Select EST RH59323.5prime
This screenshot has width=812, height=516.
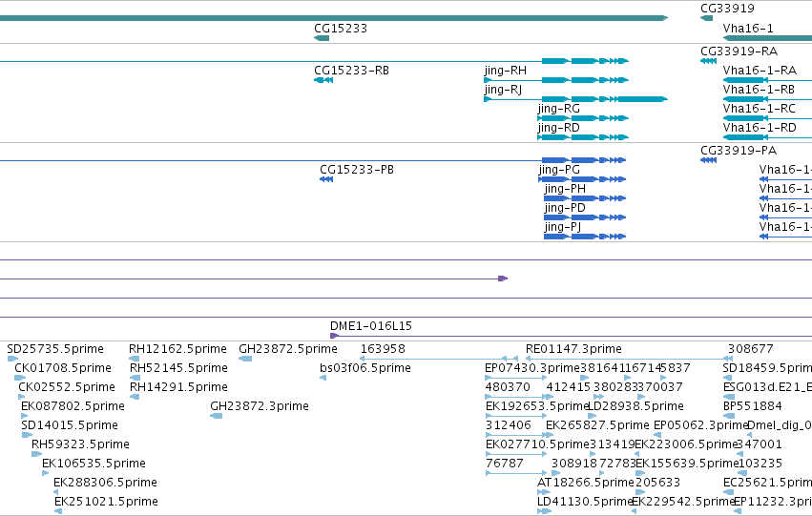pyautogui.click(x=80, y=444)
